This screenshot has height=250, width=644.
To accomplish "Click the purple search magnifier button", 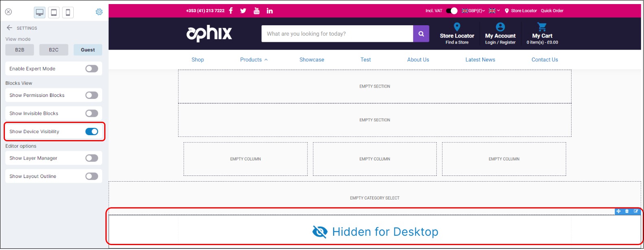I will click(x=421, y=34).
